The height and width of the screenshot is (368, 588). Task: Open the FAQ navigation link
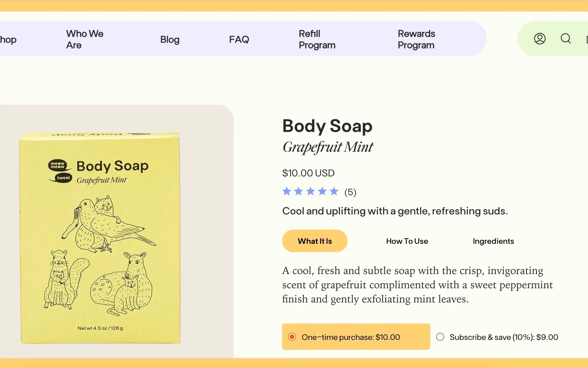(239, 39)
